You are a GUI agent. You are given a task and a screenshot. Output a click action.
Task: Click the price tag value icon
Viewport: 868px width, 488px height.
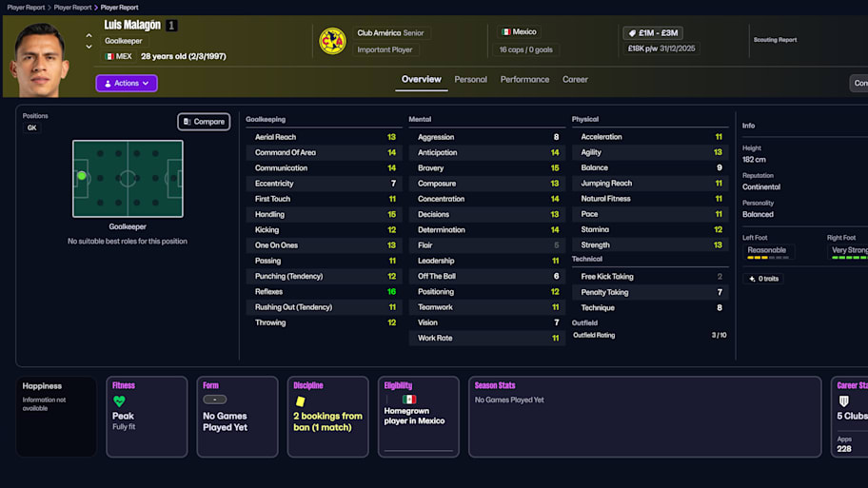click(632, 33)
